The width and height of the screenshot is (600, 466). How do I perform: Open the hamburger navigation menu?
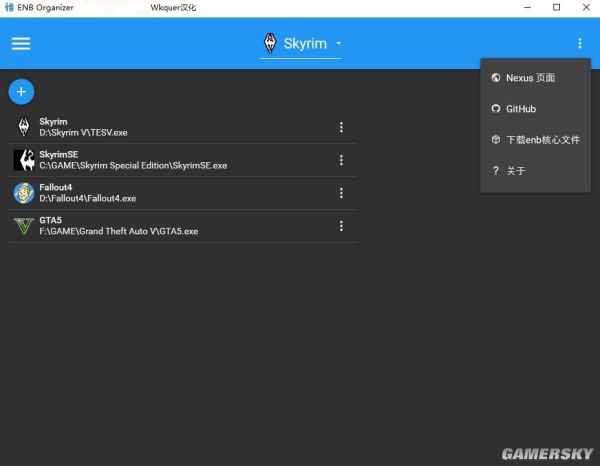pos(21,44)
